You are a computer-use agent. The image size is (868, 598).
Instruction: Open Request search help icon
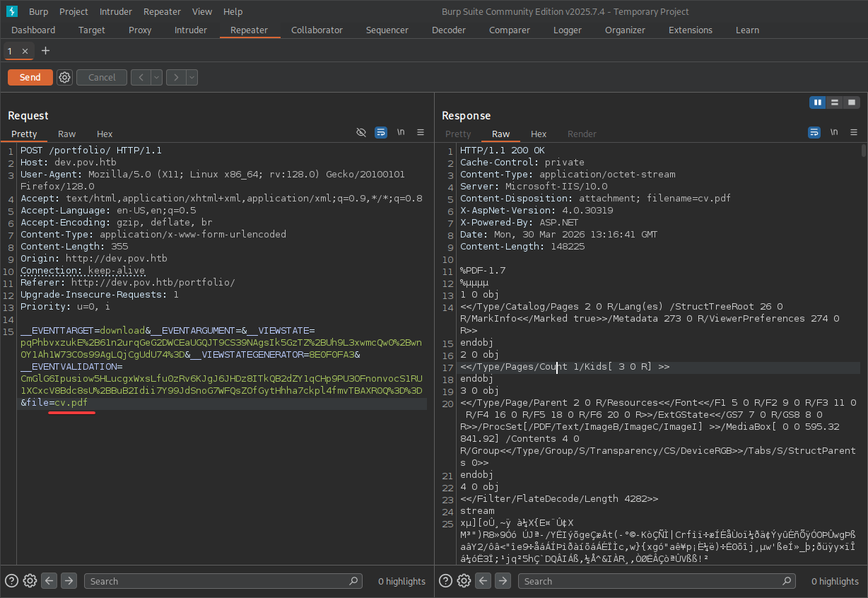12,581
